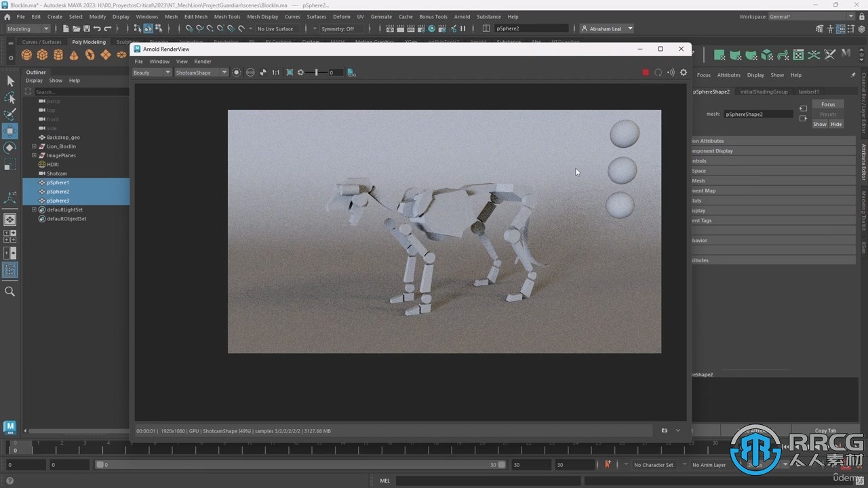Open the Modeling menu set dropdown

click(x=28, y=28)
